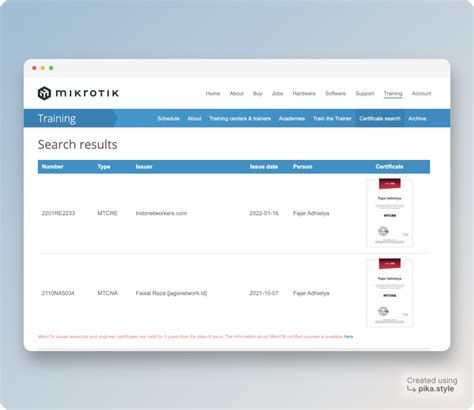The height and width of the screenshot is (410, 474).
Task: Click Fajar Adhietya in the MTCRE row
Action: 311,213
